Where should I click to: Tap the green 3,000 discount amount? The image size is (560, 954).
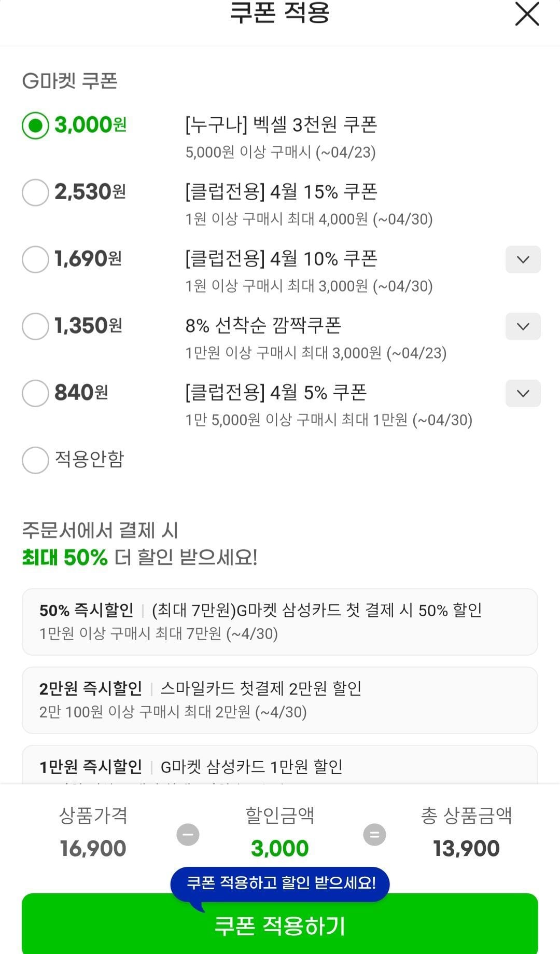coord(279,849)
